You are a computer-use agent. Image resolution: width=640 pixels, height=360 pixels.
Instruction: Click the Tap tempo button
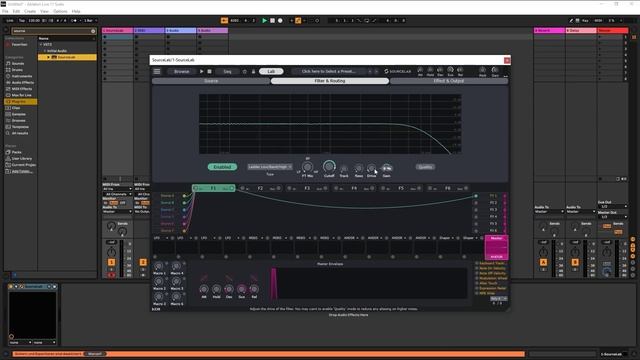tap(22, 20)
